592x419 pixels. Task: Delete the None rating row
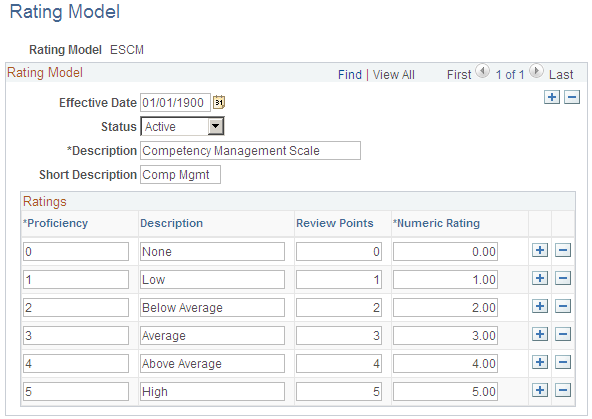coord(563,250)
